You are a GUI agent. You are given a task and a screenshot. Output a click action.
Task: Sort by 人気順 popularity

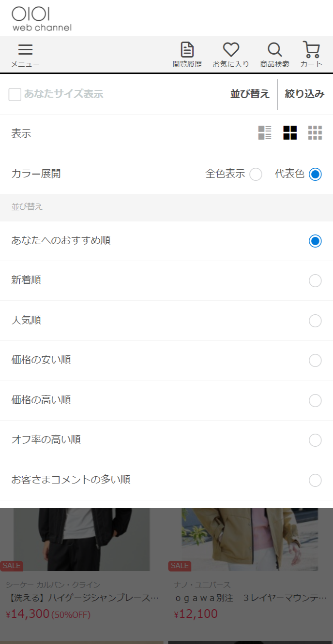pos(315,321)
